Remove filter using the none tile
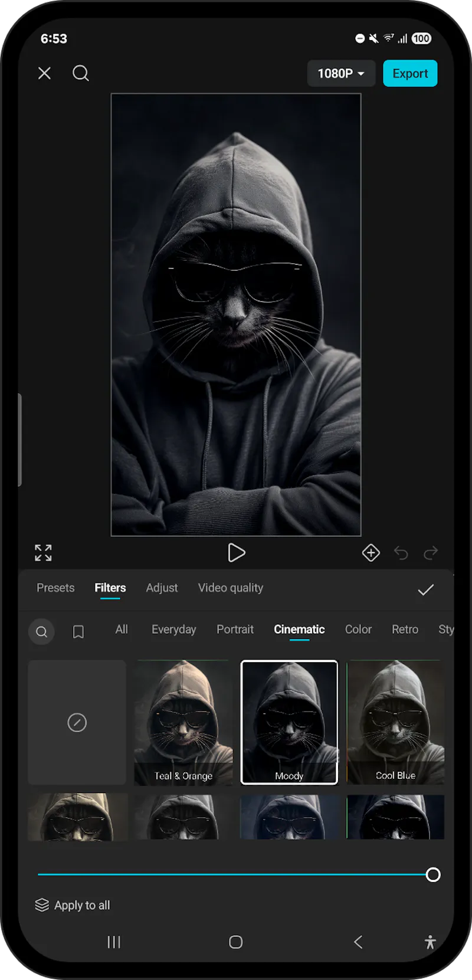Image resolution: width=472 pixels, height=980 pixels. [x=77, y=722]
